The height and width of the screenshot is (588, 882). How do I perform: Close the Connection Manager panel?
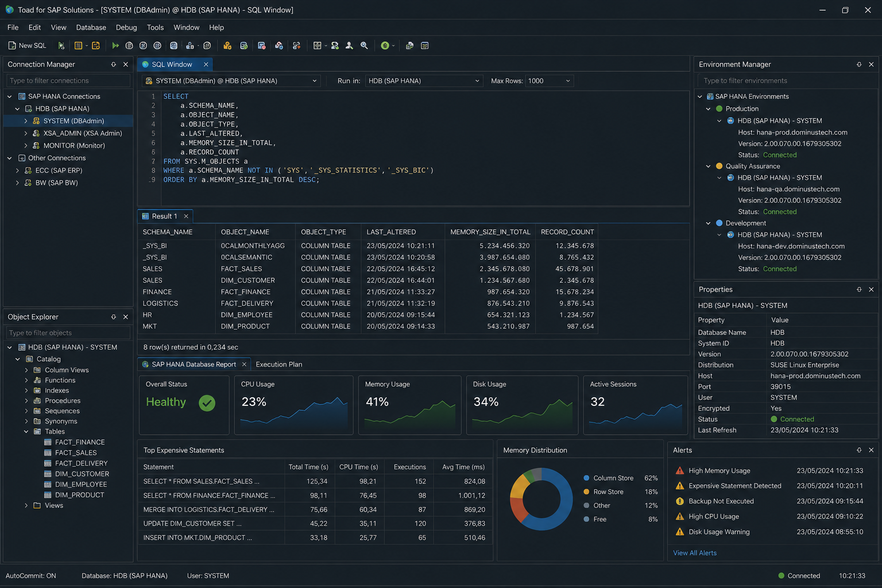pos(126,64)
